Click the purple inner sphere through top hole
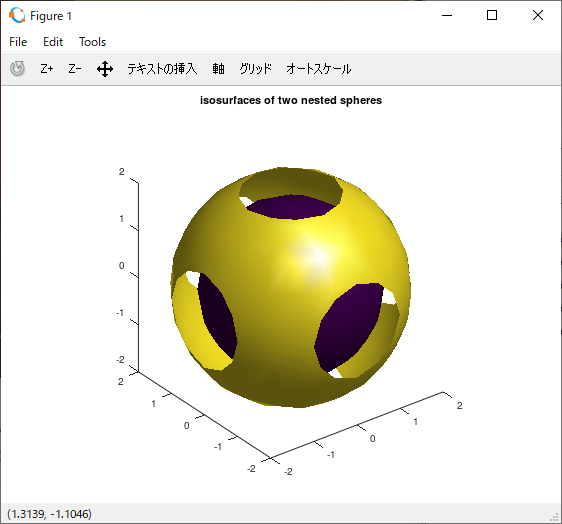This screenshot has width=562, height=524. click(x=292, y=207)
